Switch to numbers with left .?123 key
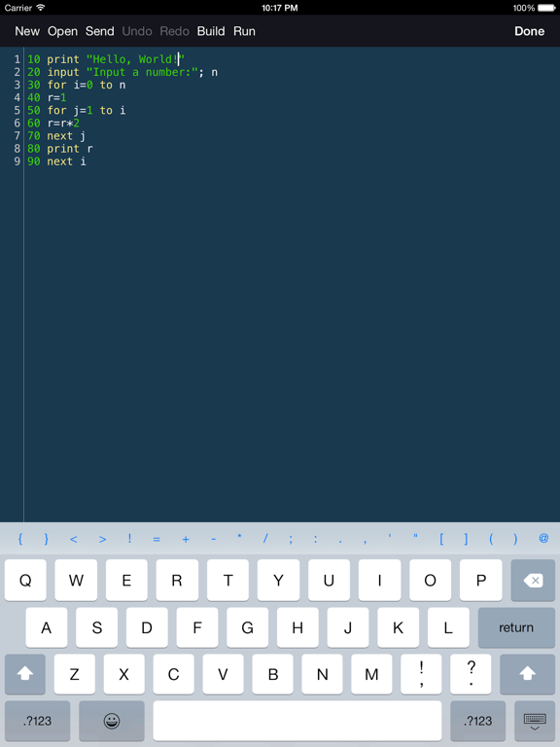 [37, 721]
